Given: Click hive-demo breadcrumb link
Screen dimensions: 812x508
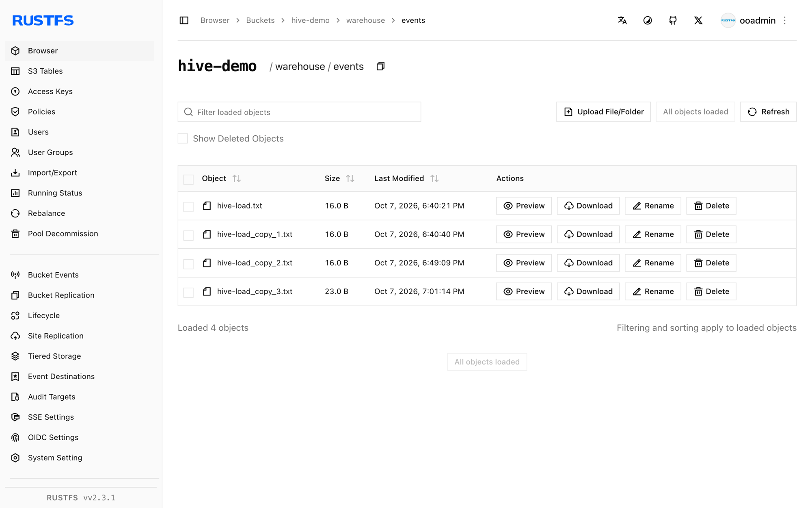Looking at the screenshot, I should click(310, 20).
